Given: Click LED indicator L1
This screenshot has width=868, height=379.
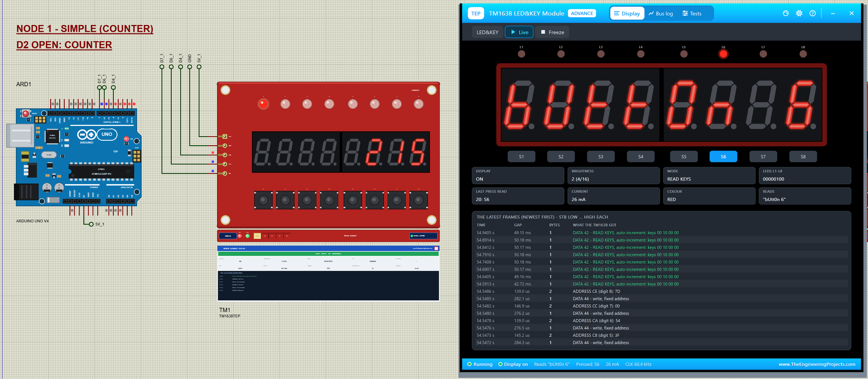Looking at the screenshot, I should [x=521, y=54].
